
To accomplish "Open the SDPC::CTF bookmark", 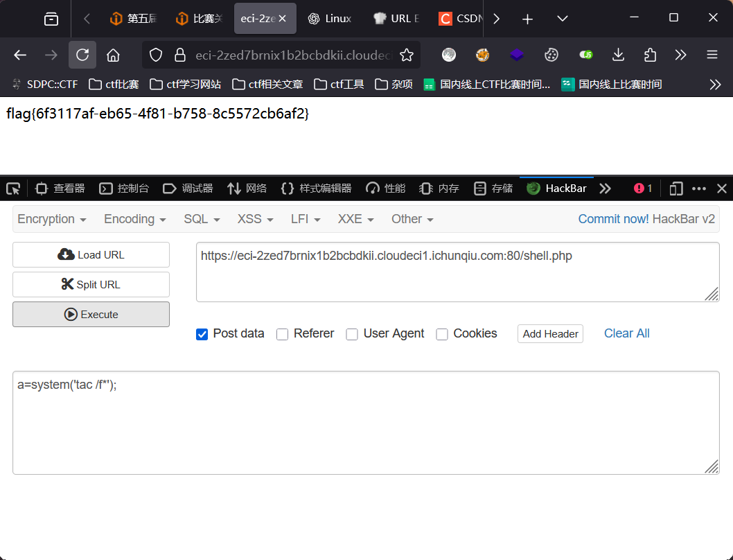I will pos(45,85).
